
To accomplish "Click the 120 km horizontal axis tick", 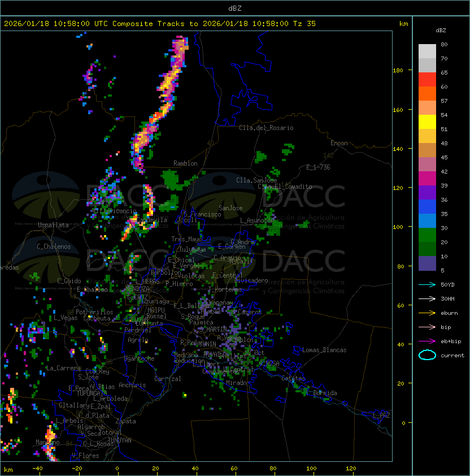I will pos(351,469).
